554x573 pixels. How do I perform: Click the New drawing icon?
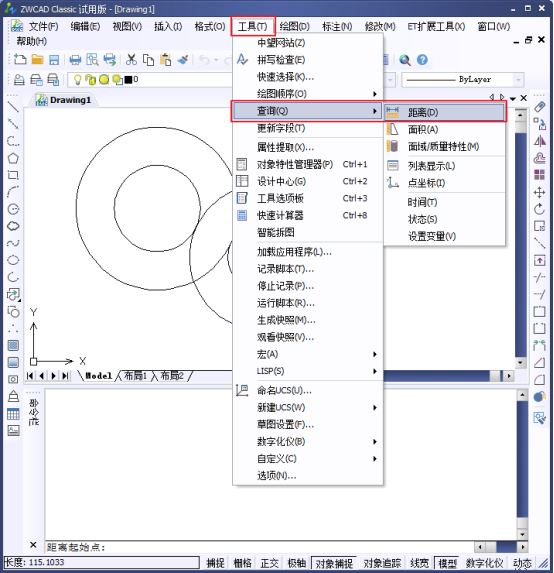(20, 60)
